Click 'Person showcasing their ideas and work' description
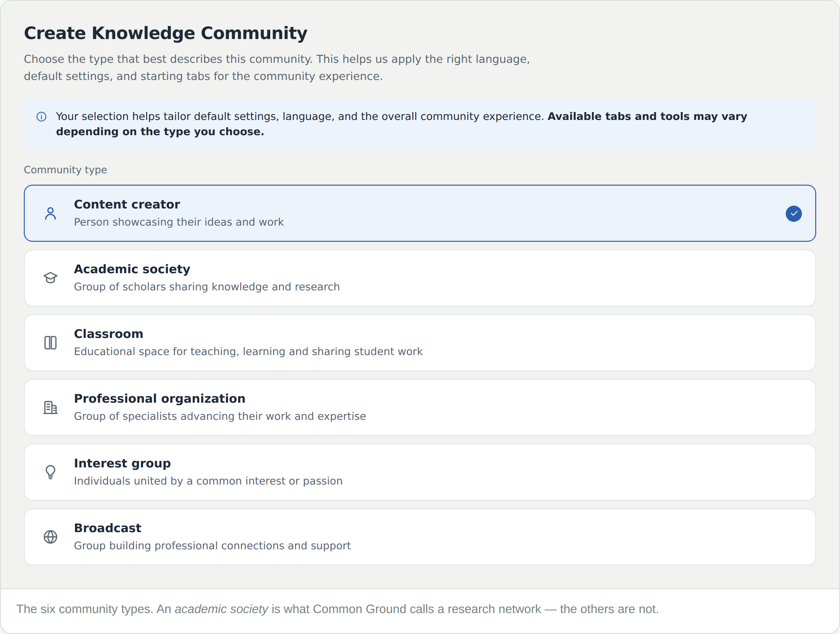This screenshot has width=840, height=634. coord(179,222)
